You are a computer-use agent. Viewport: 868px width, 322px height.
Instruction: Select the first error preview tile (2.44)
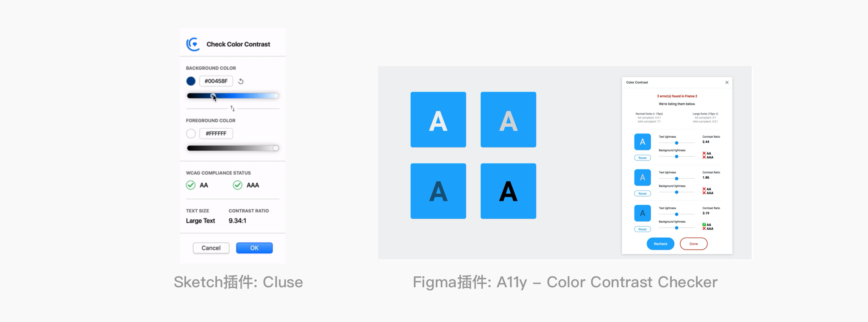643,142
